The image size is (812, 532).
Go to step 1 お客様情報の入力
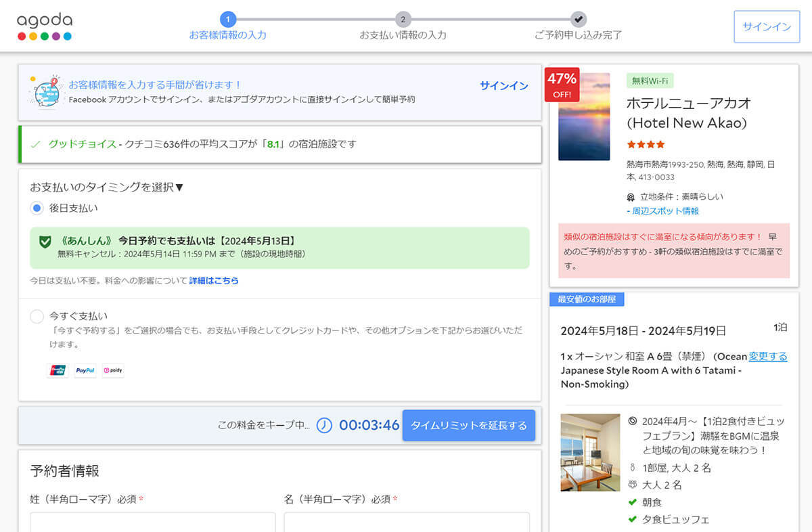point(228,27)
